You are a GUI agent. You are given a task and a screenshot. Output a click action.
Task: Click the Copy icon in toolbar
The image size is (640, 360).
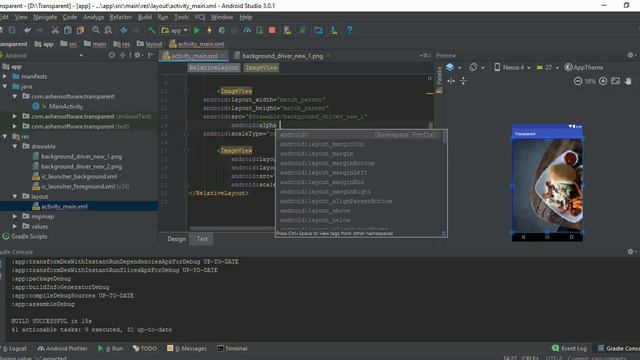[x=68, y=30]
